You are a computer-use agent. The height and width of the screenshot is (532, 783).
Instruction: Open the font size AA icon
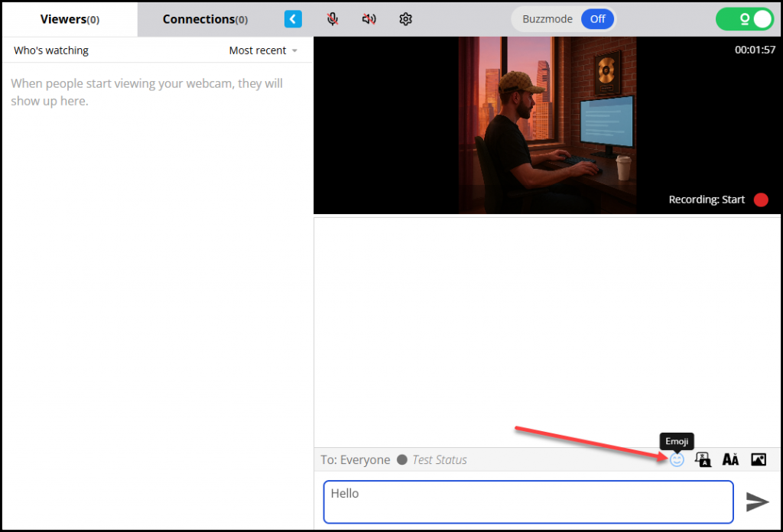click(x=730, y=459)
